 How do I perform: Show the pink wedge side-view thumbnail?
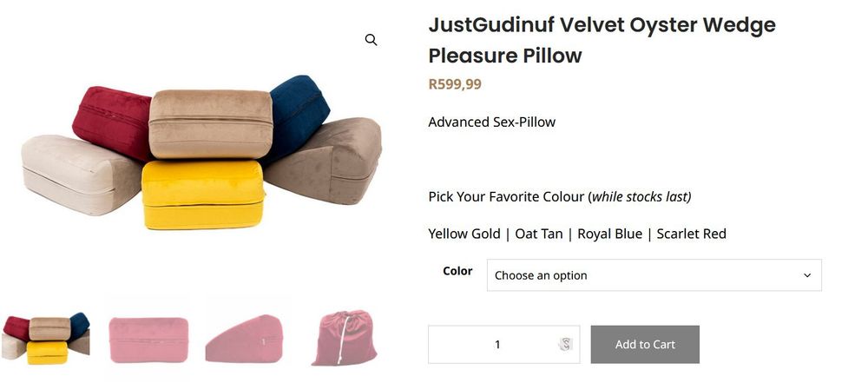click(244, 339)
